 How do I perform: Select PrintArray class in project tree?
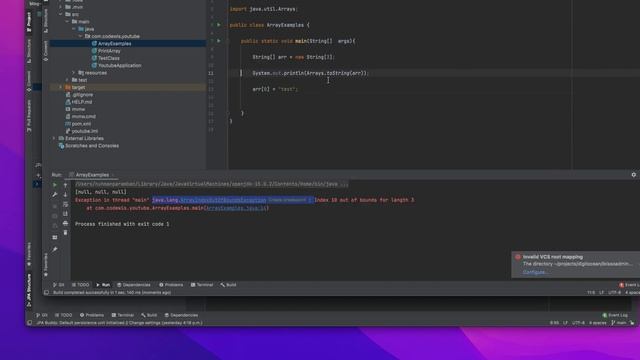tap(109, 51)
